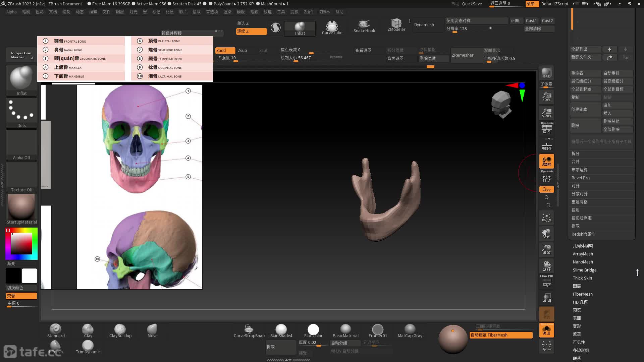Click the BPR render button
Image resolution: width=644 pixels, height=362 pixels.
pyautogui.click(x=546, y=73)
